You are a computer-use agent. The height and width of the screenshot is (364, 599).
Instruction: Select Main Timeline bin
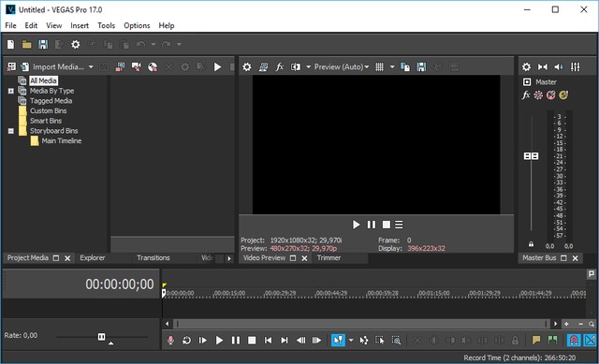[62, 141]
